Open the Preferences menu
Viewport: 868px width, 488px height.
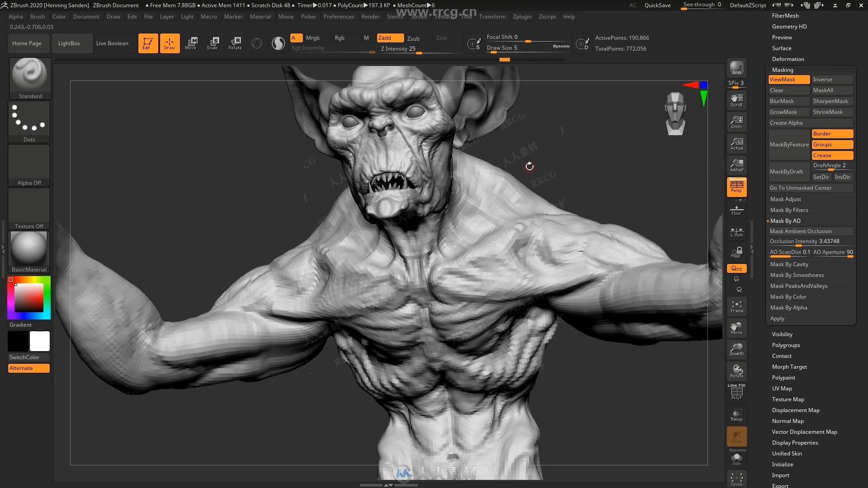339,17
